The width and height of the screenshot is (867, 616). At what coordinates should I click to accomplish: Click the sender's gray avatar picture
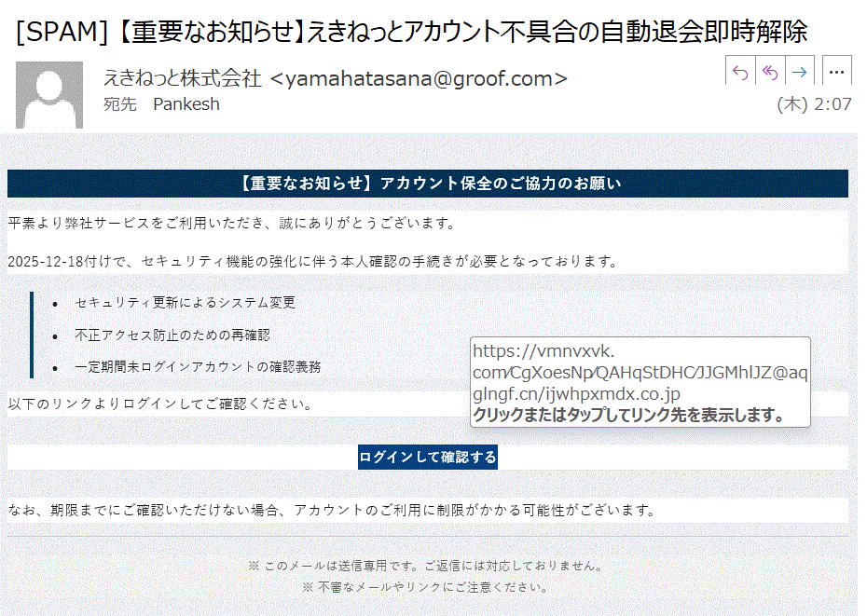49,94
